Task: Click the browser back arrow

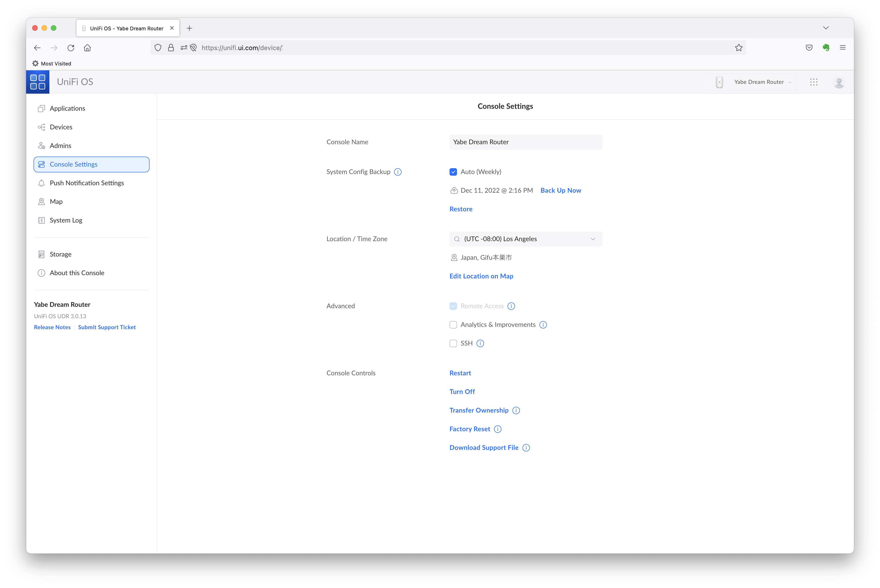Action: [37, 48]
